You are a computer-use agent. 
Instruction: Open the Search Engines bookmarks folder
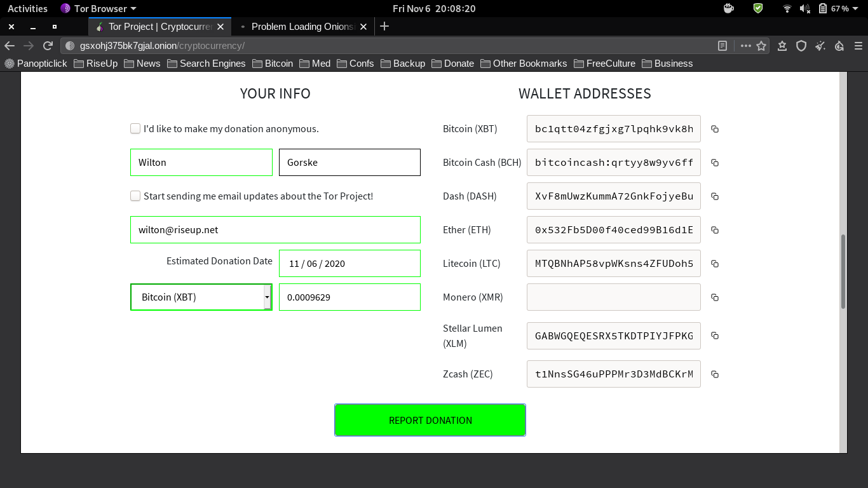[207, 64]
